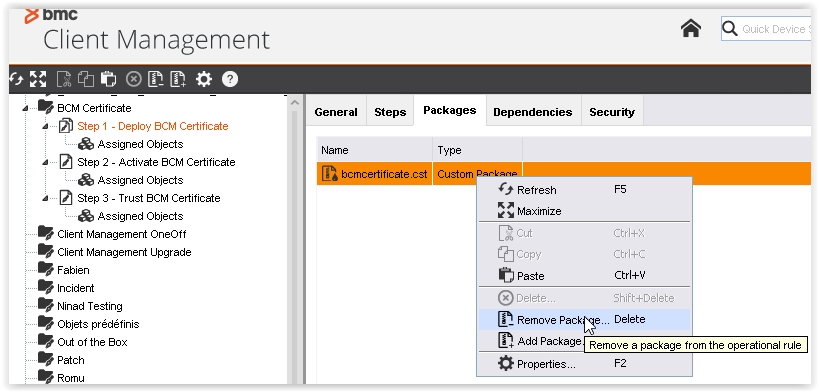819x392 pixels.
Task: Switch to the General tab
Action: pos(336,112)
